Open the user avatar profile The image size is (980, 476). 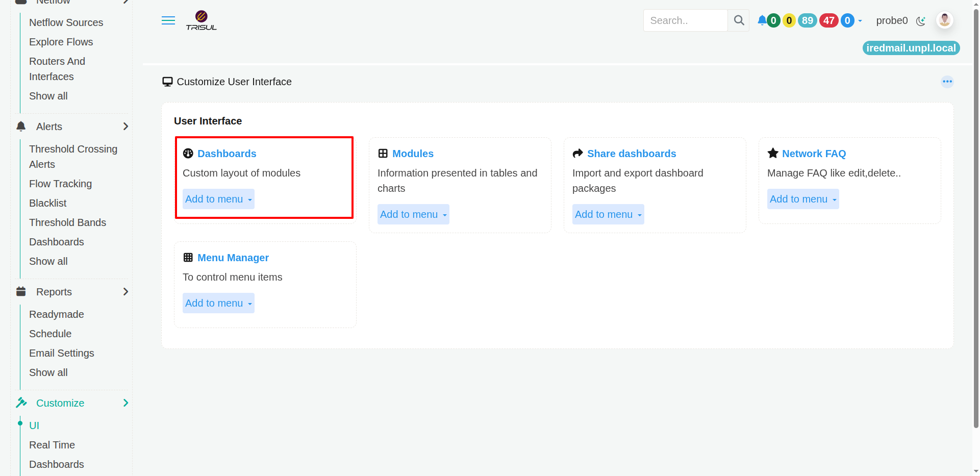[x=945, y=20]
